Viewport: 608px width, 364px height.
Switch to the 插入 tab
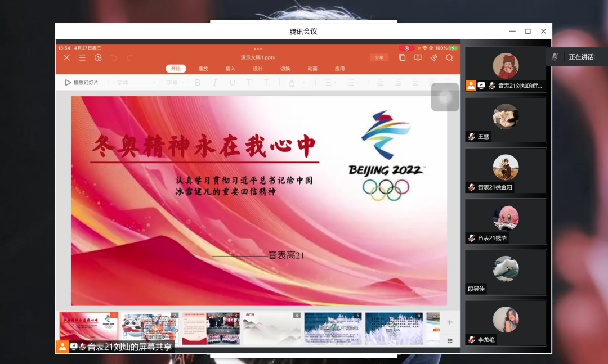click(x=230, y=69)
